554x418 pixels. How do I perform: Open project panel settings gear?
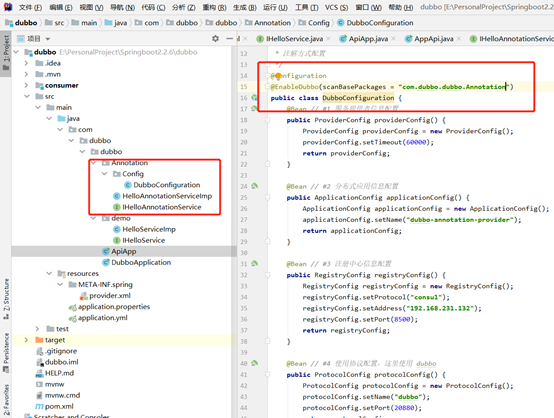tap(216, 39)
